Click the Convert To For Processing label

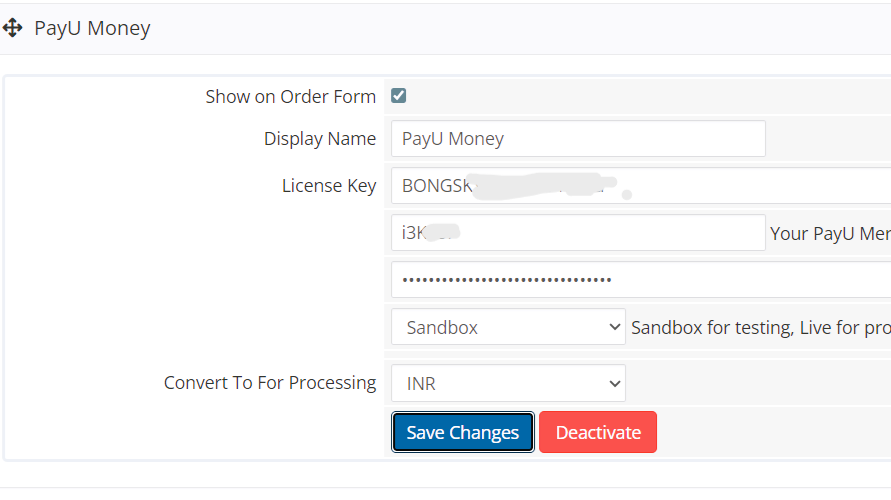coord(270,383)
